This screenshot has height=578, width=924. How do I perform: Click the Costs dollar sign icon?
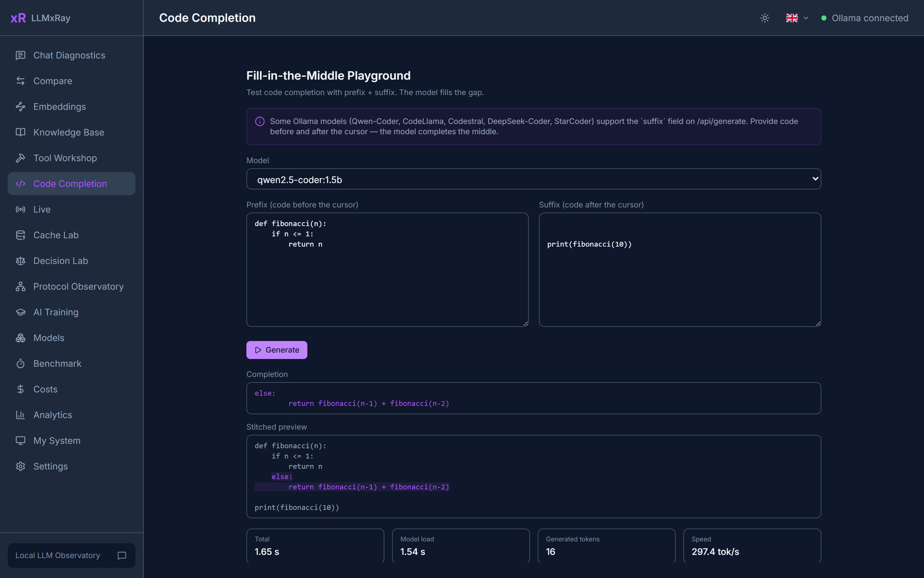click(x=21, y=389)
